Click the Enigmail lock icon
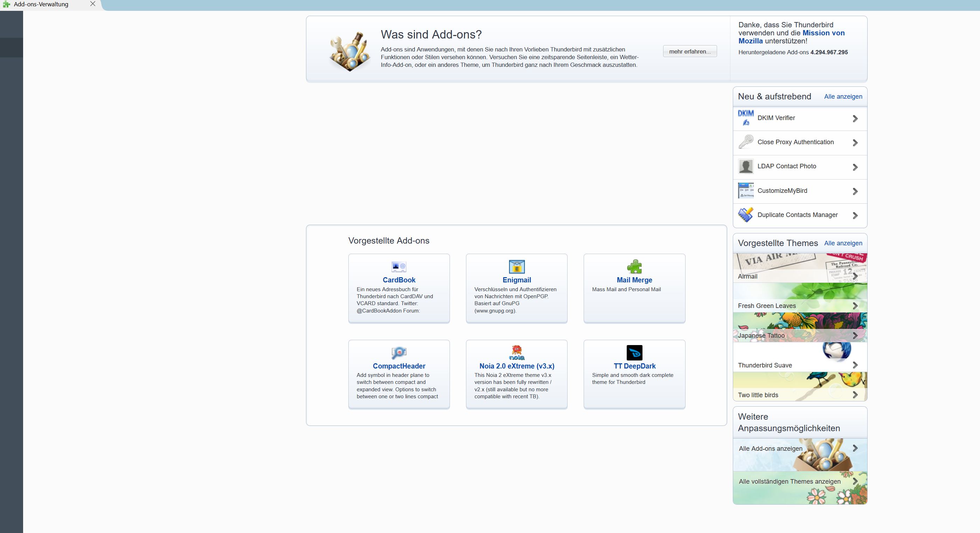The image size is (980, 533). click(x=517, y=267)
